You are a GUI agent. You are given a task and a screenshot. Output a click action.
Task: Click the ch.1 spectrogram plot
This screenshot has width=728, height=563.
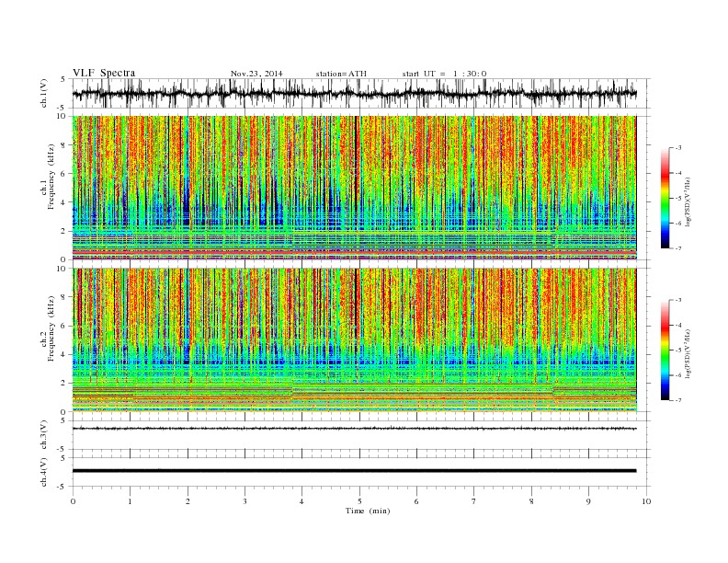point(354,188)
